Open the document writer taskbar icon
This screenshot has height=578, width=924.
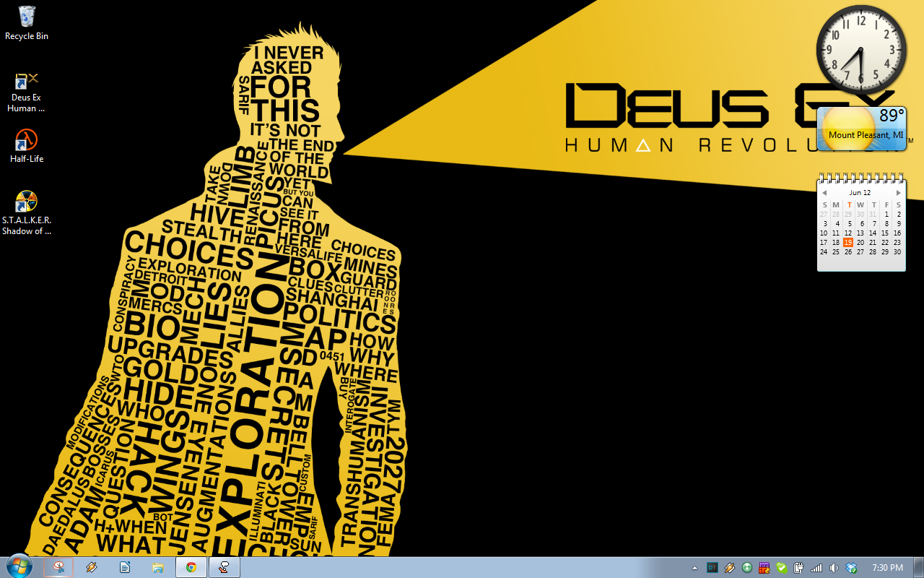pos(125,567)
